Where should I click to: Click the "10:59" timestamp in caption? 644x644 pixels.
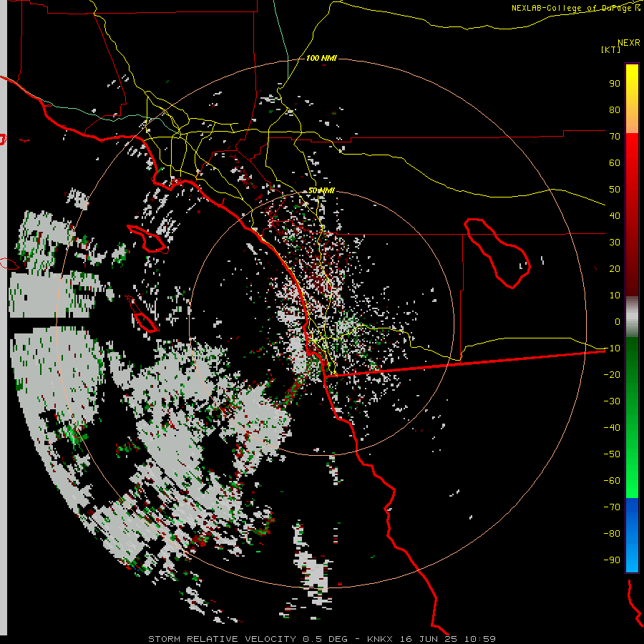(x=480, y=639)
